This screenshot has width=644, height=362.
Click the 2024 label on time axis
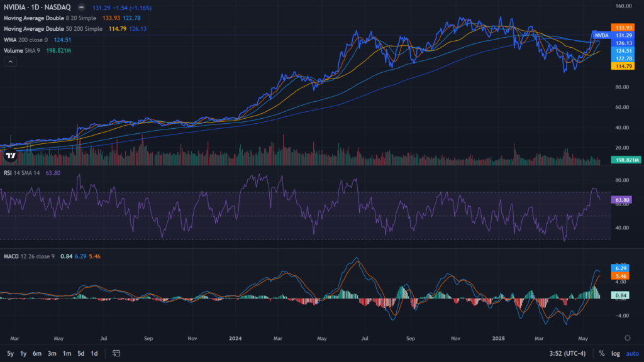pos(235,338)
